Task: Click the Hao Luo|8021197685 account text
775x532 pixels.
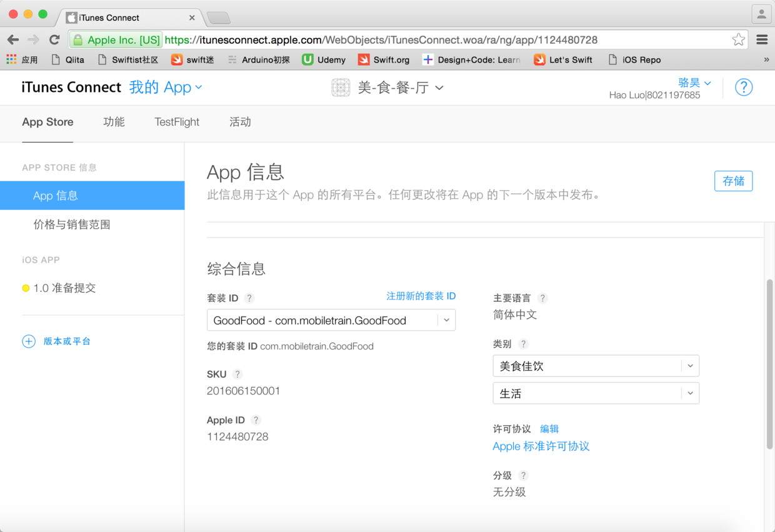Action: [655, 96]
